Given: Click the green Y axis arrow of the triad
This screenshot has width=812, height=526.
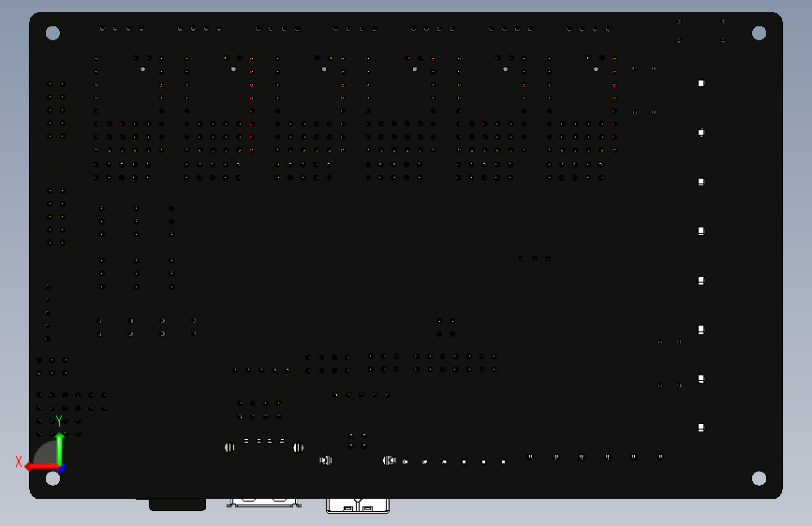Looking at the screenshot, I should (x=60, y=447).
